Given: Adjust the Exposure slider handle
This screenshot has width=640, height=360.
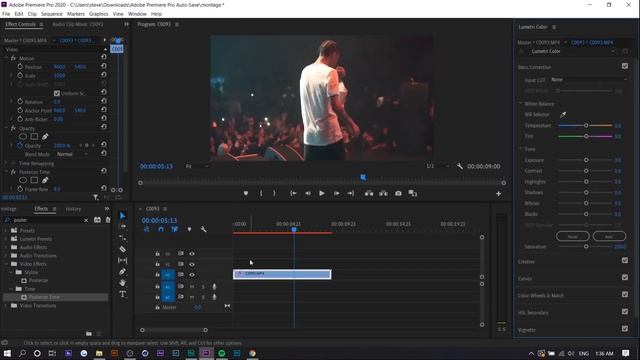Looking at the screenshot, I should click(x=586, y=160).
